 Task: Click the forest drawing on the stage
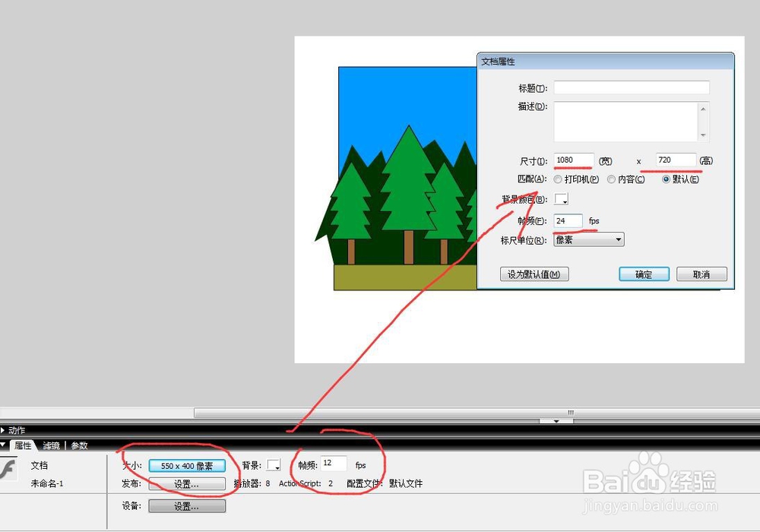[396, 179]
